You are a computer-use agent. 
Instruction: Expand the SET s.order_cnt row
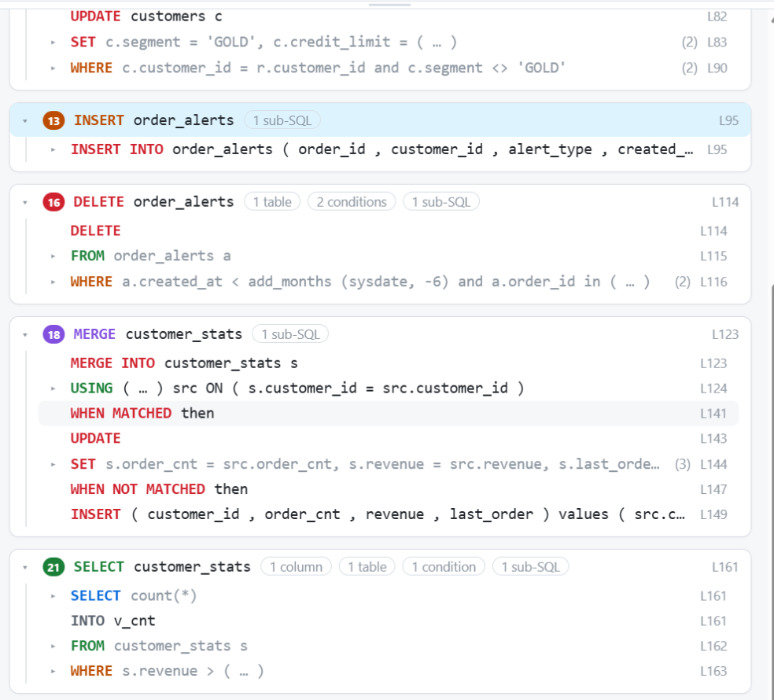[53, 465]
